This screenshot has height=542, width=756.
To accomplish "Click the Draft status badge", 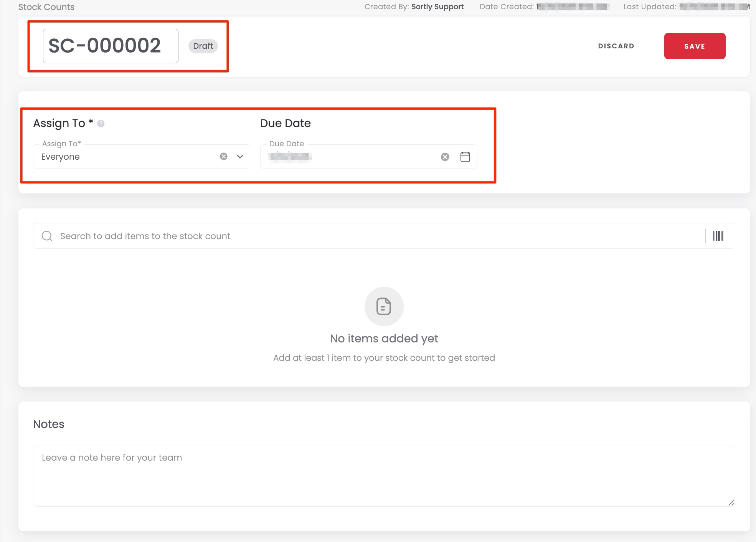I will [203, 46].
